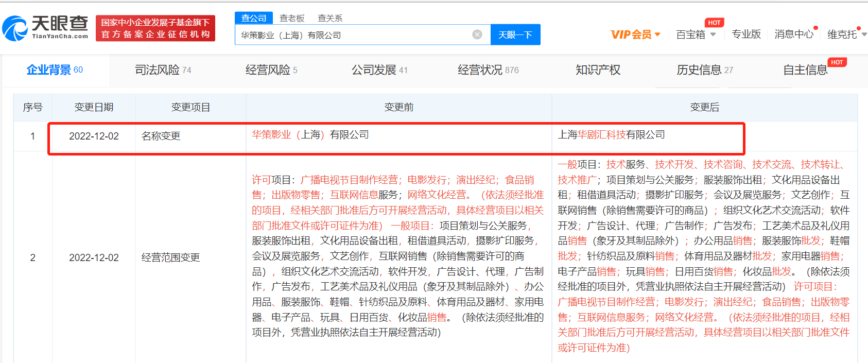Open the 知识产权 tab
The image size is (868, 363).
[598, 70]
